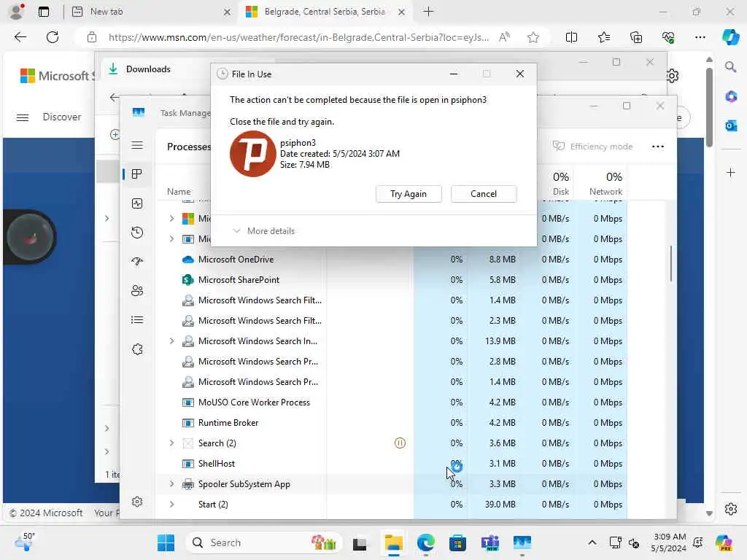The height and width of the screenshot is (560, 747).
Task: Open Edge tab actions menu
Action: (x=44, y=12)
